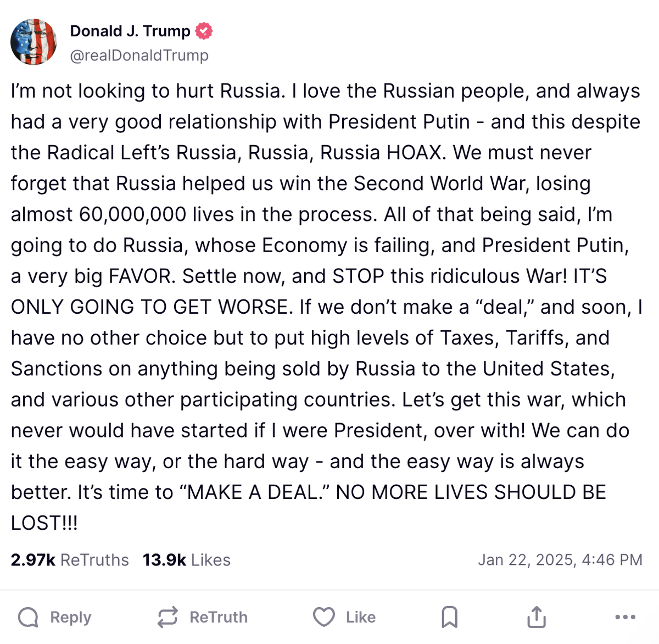Viewport: 659px width, 644px height.
Task: Click the Donald J. Trump display name
Action: (130, 31)
